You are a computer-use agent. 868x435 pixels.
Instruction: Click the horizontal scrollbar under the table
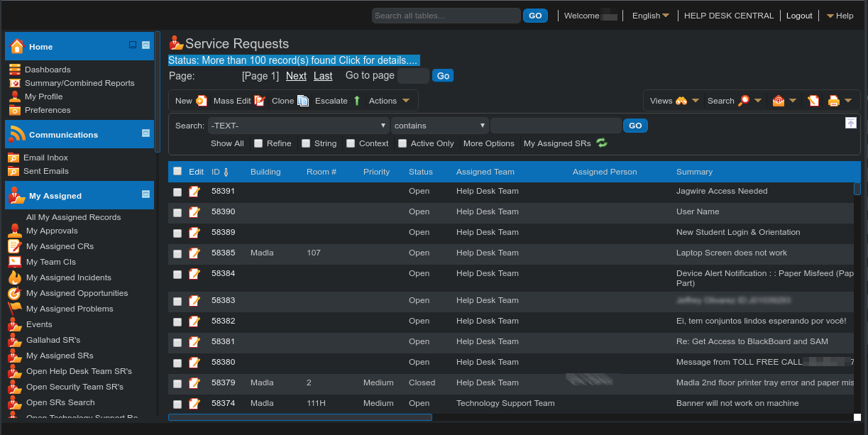[300, 417]
